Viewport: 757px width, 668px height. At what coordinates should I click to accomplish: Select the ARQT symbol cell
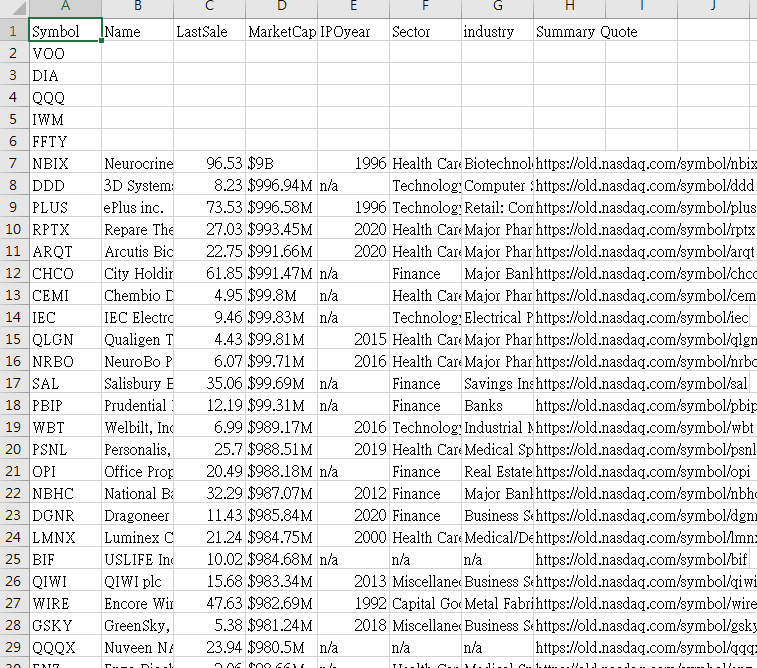(65, 251)
